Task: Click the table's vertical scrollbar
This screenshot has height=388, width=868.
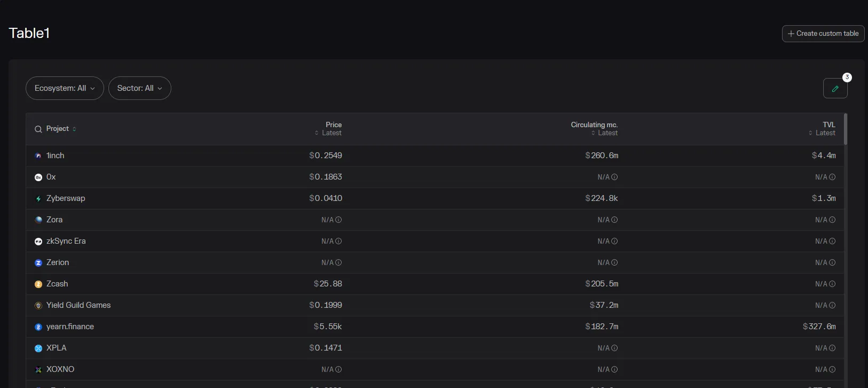Action: [846, 129]
